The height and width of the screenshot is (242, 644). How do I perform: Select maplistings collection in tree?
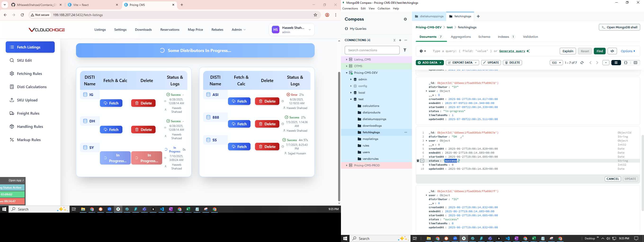pos(370,139)
